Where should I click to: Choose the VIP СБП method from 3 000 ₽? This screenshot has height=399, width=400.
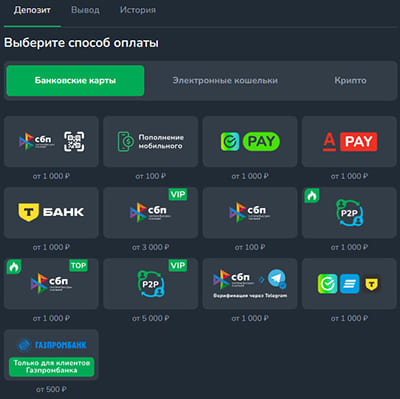point(151,212)
